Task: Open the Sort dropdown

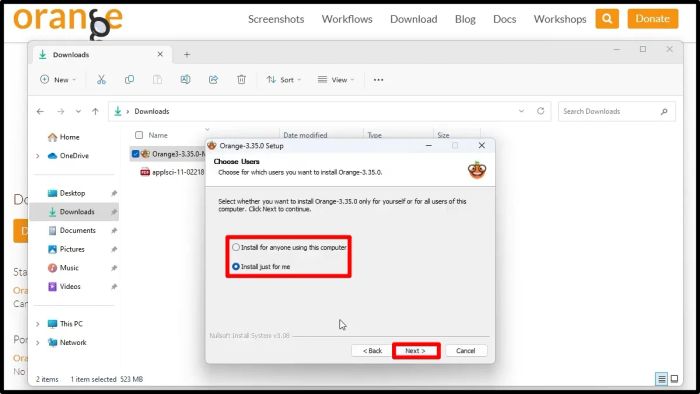Action: [x=284, y=80]
